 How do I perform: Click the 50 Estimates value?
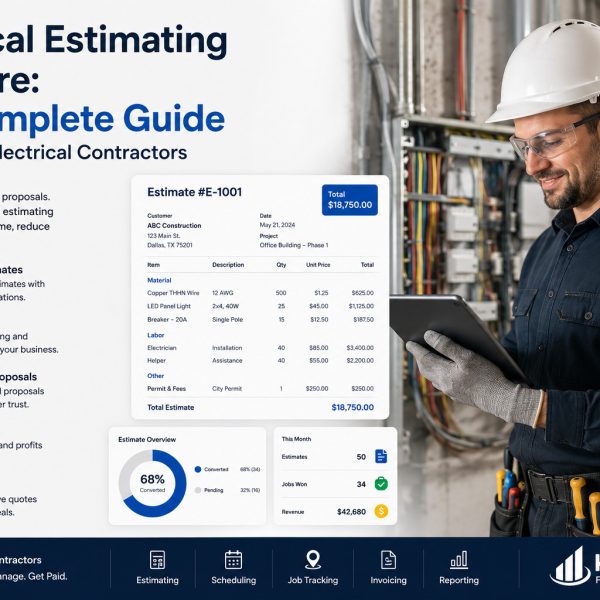tap(361, 457)
